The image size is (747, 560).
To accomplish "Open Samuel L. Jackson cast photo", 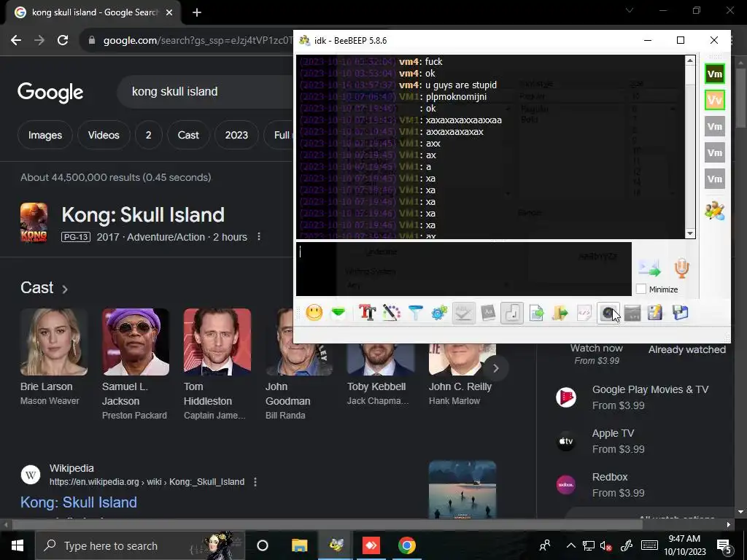I will (135, 342).
